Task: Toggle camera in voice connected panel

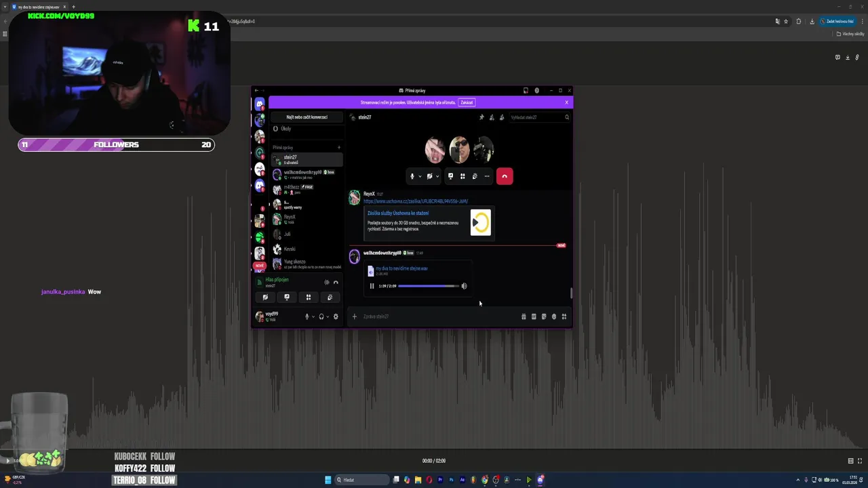Action: 265,297
